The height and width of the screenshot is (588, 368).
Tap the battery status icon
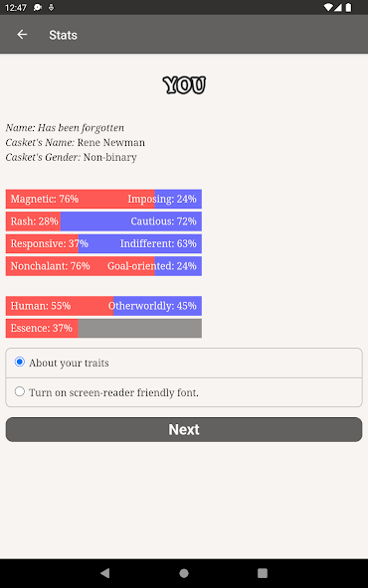click(348, 7)
